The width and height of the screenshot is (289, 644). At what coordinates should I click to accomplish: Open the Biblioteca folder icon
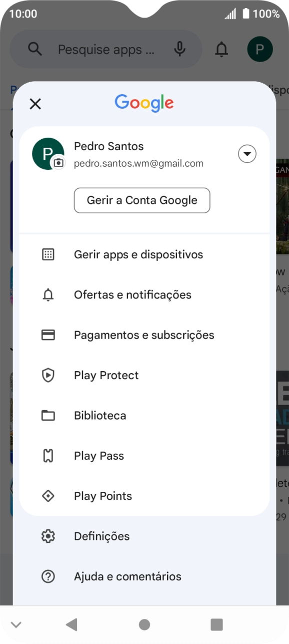click(x=48, y=415)
